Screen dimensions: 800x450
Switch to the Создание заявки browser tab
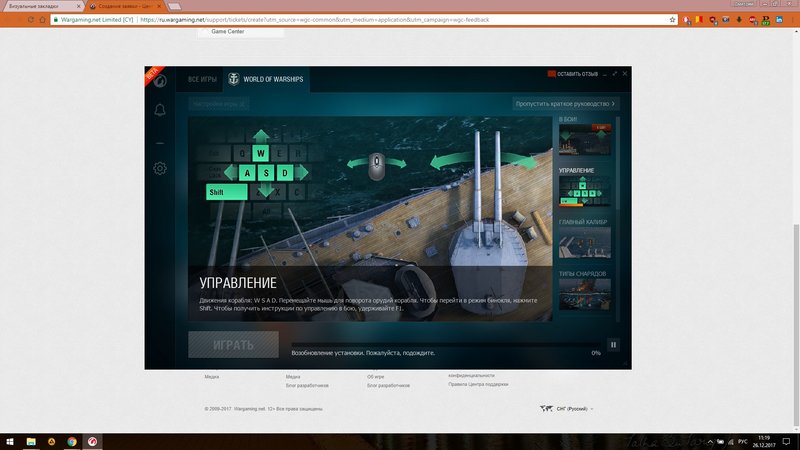124,6
